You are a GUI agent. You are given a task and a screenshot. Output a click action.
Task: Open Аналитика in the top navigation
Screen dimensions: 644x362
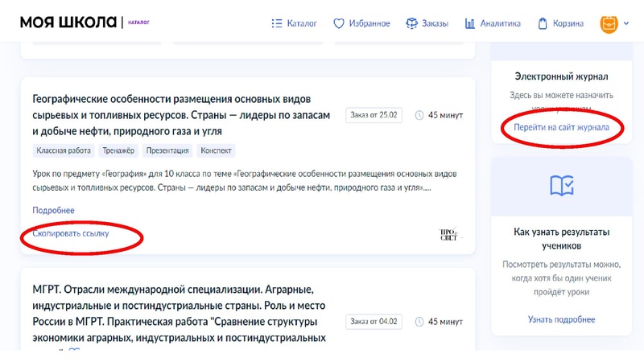click(500, 23)
